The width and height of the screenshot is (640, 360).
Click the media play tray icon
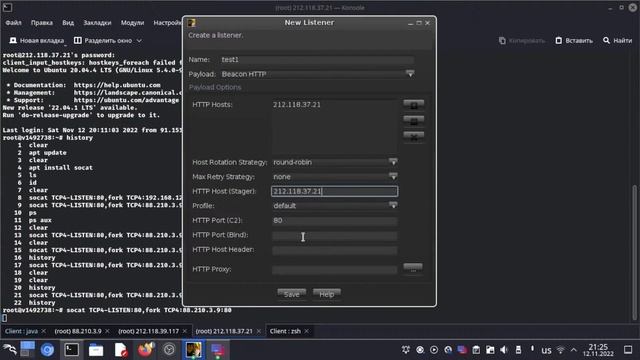434,350
